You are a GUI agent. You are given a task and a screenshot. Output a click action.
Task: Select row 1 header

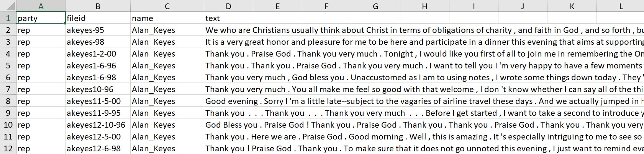pos(8,18)
